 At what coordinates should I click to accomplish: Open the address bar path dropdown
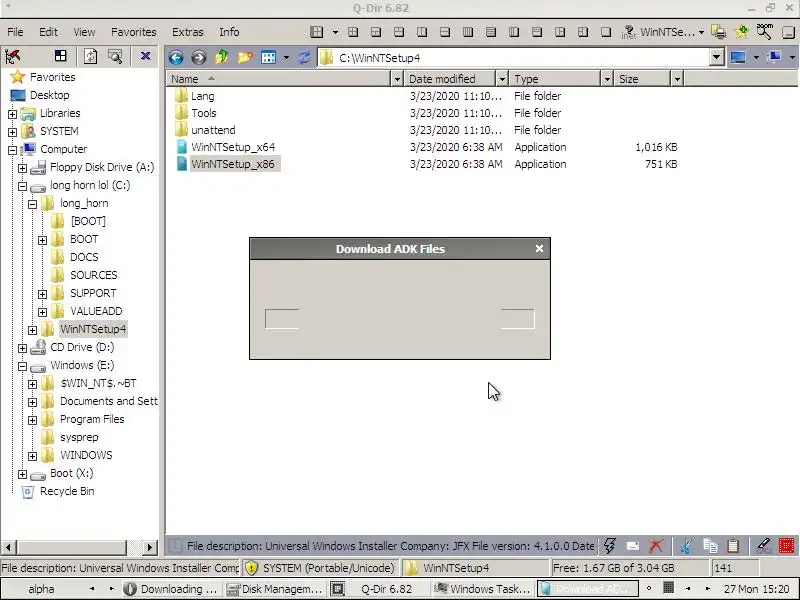click(x=716, y=57)
